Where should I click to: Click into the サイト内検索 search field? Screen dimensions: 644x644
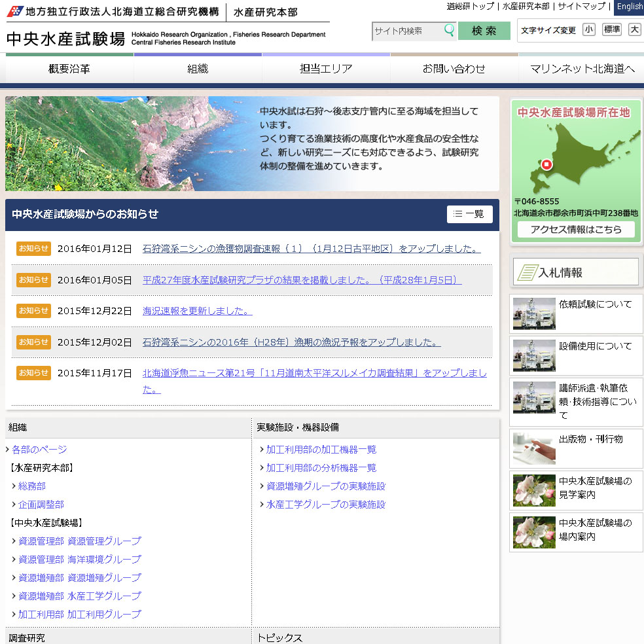(x=407, y=31)
